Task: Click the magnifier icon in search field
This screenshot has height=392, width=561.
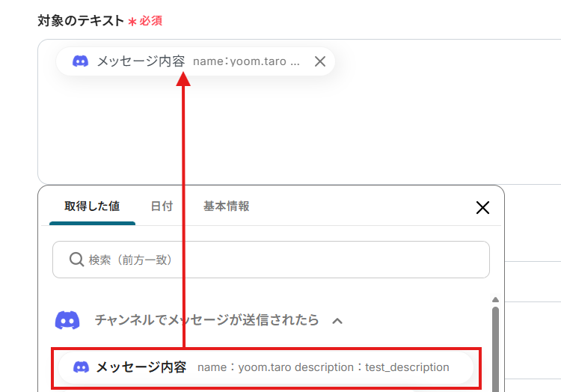Action: 76,260
